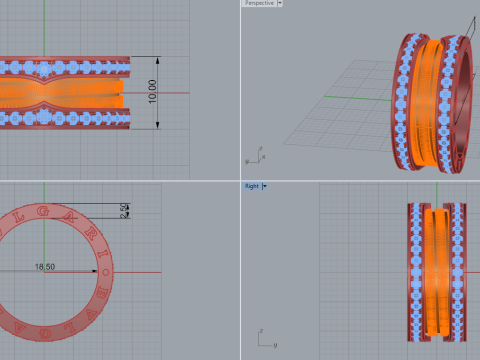The image size is (480, 360).
Task: Select the 10.00 dimension text
Action: pos(152,92)
